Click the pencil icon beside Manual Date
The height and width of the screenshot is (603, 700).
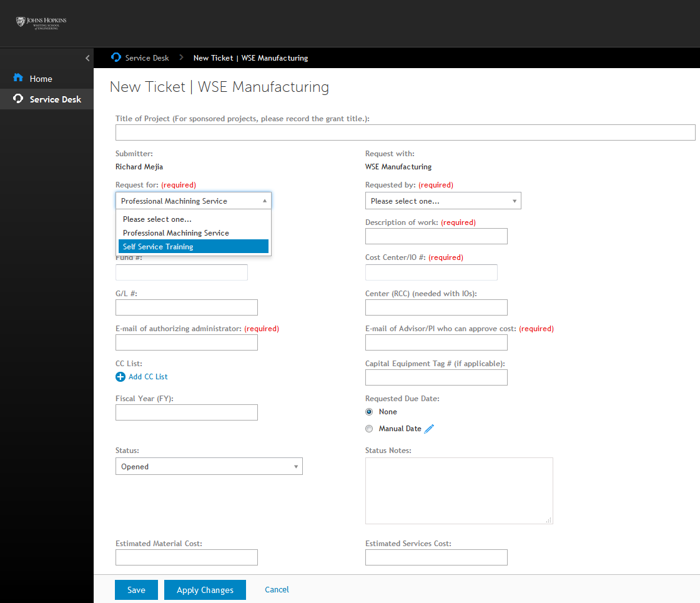tap(429, 429)
